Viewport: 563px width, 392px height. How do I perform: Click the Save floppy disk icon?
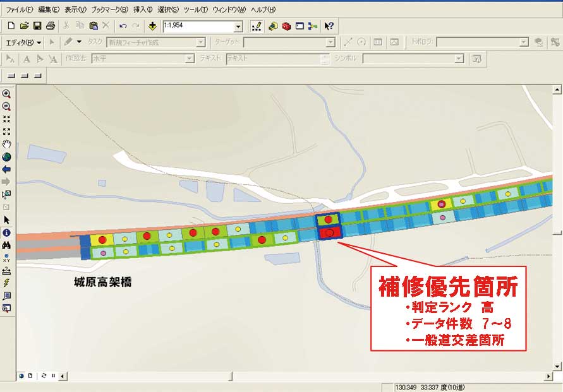tap(37, 26)
